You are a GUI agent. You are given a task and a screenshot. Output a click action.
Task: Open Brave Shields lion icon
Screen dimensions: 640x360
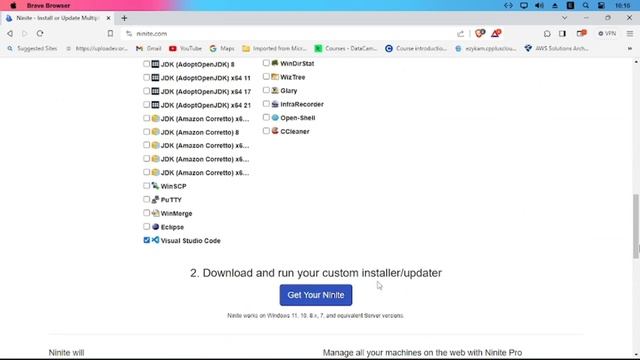pyautogui.click(x=480, y=33)
